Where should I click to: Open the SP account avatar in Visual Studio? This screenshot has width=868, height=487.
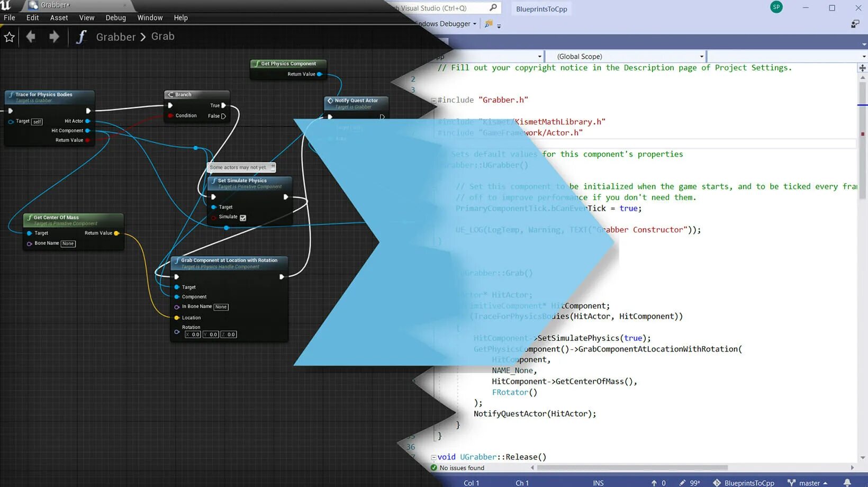pos(776,7)
